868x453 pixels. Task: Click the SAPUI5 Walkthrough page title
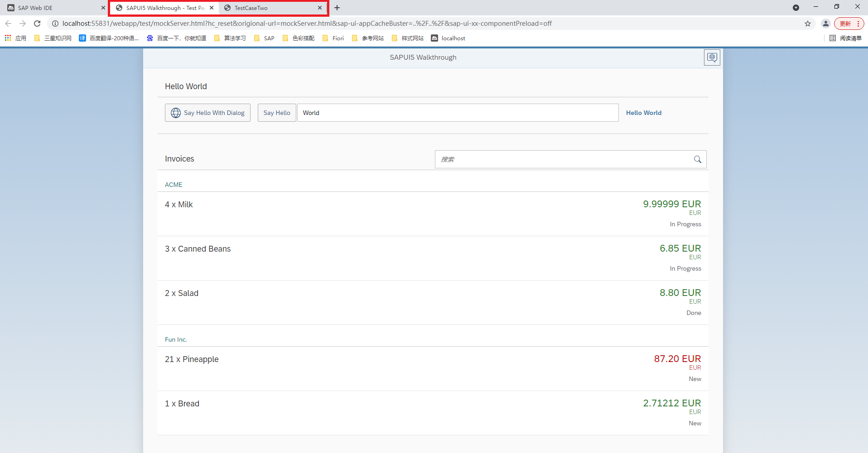423,57
